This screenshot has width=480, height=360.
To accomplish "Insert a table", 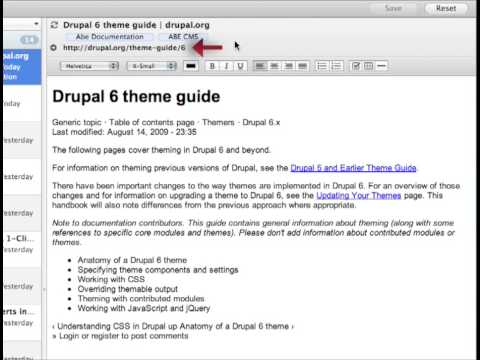I will click(x=369, y=66).
